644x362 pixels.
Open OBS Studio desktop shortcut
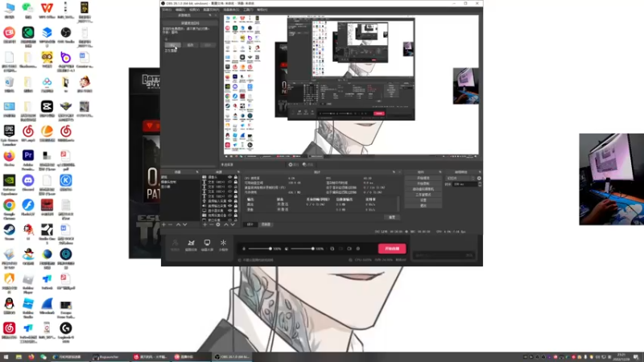point(66,35)
